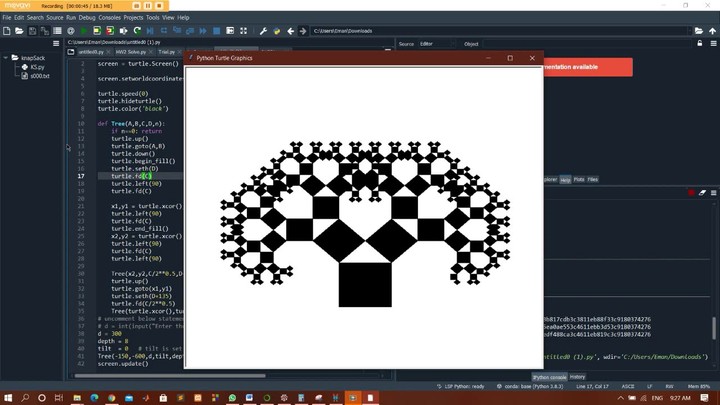Select KS.py in the project tree
Image resolution: width=720 pixels, height=405 pixels.
37,67
